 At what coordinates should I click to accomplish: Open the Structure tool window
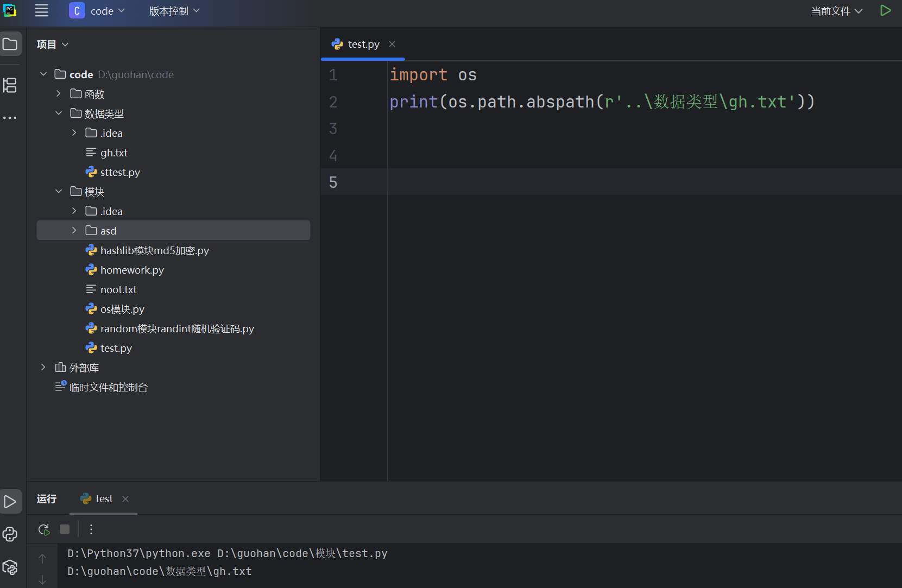pyautogui.click(x=10, y=85)
